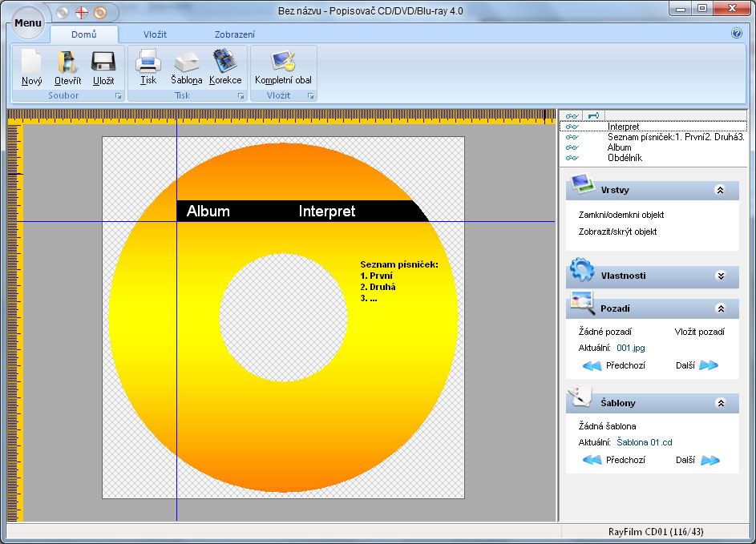Open the Zobrazení ribbon tab
Viewport: 756px width, 544px height.
tap(235, 34)
